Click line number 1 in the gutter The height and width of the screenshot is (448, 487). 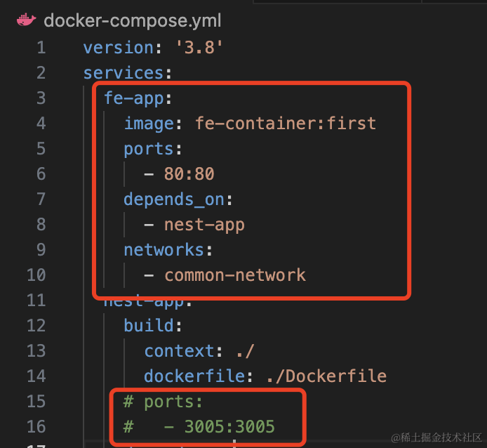click(39, 48)
